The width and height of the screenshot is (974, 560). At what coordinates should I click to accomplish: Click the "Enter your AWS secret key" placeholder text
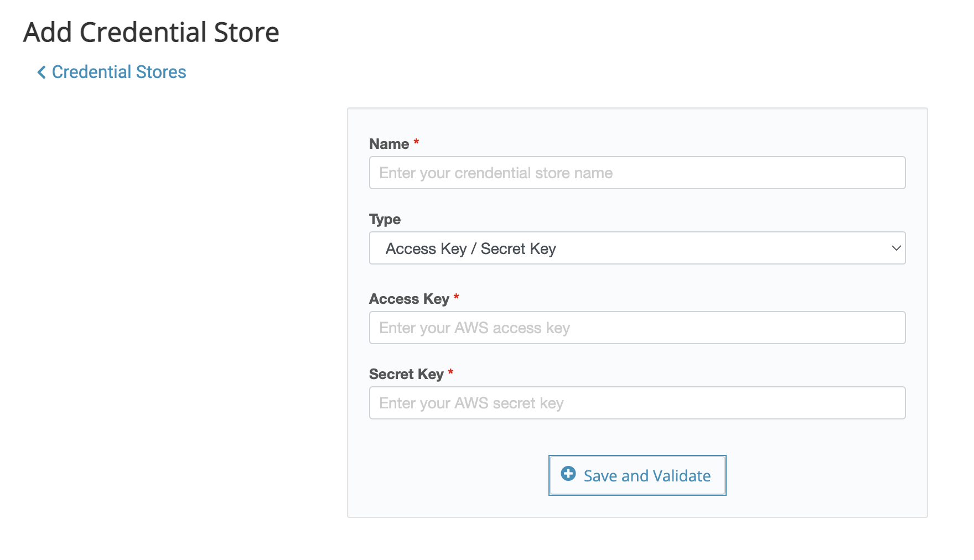[x=471, y=403]
